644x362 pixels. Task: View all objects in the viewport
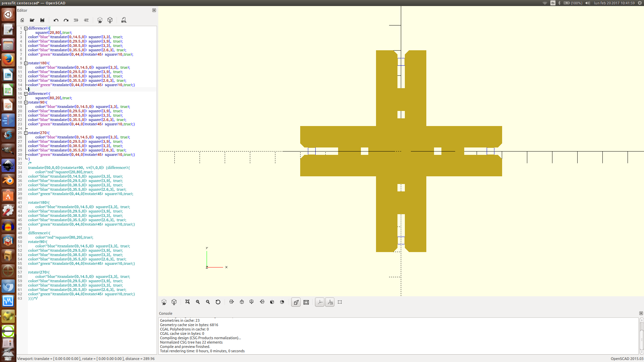point(187,302)
